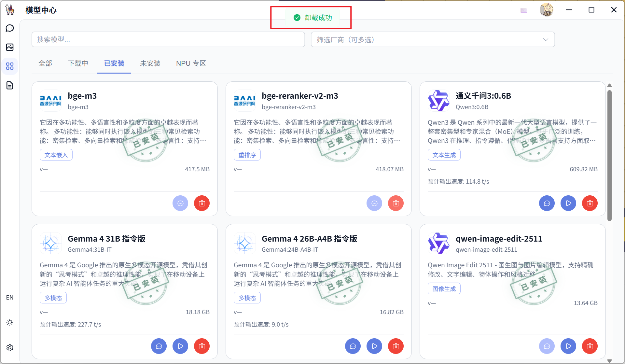Click the bge-reranker-v2-m3 model title
The height and width of the screenshot is (364, 625).
click(300, 96)
